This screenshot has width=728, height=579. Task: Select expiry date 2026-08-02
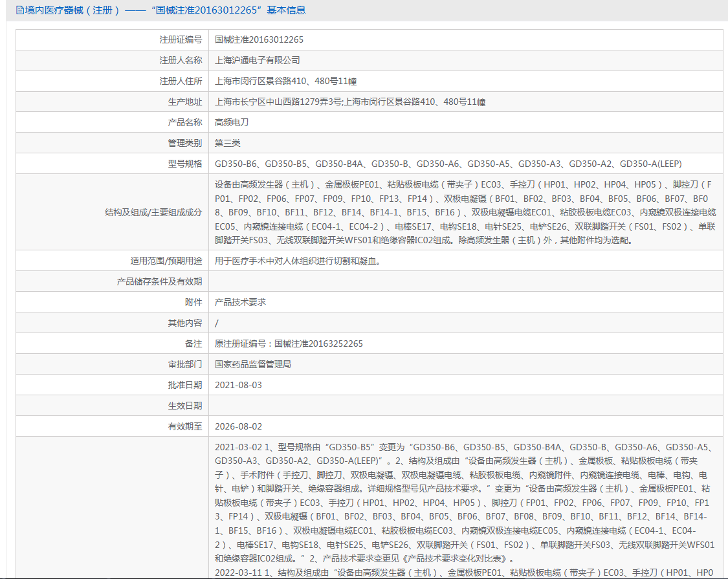(x=238, y=426)
